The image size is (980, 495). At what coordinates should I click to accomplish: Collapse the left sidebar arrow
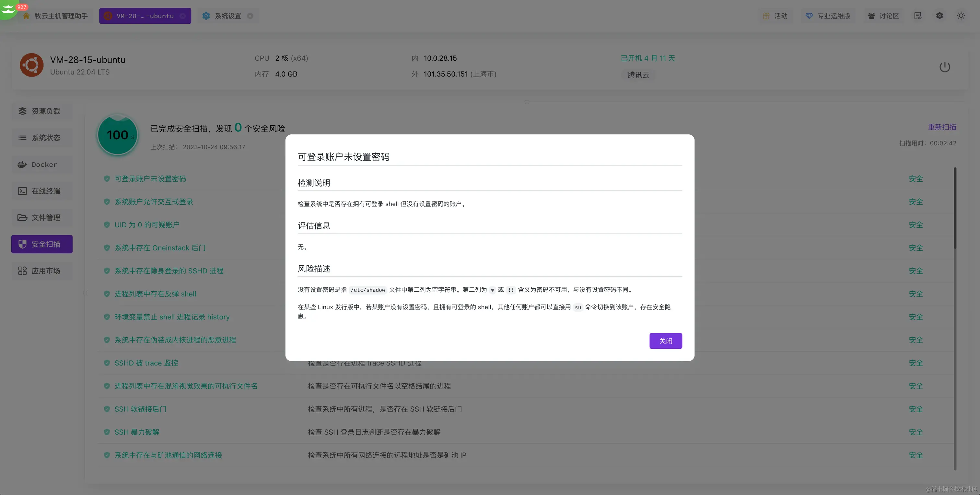point(85,293)
